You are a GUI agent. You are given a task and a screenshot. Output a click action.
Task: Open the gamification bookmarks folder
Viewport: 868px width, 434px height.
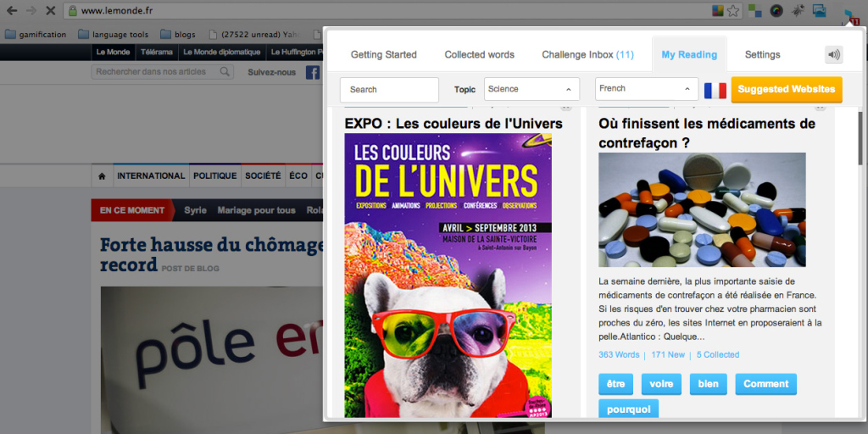pos(36,34)
